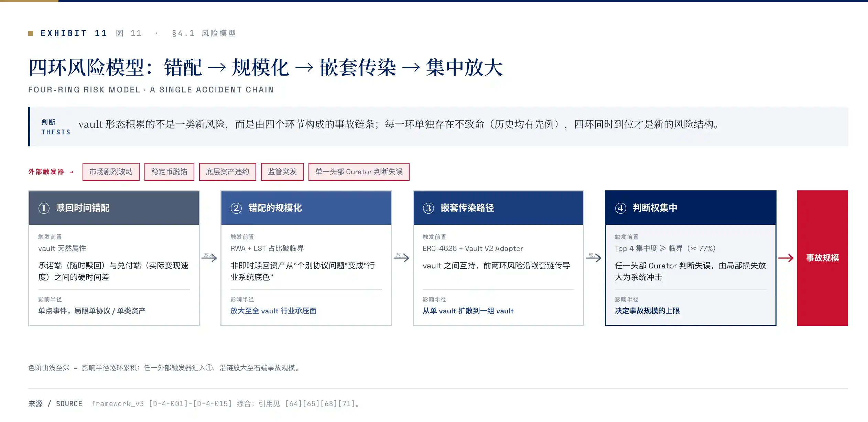
Task: Click the vault 之间互持 description in card 3
Action: (x=496, y=266)
